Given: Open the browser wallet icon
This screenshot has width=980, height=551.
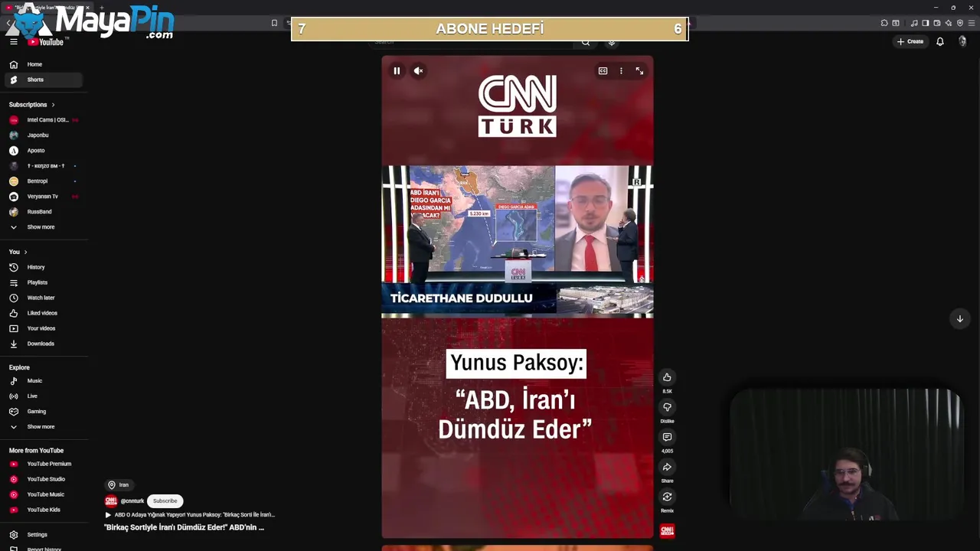Looking at the screenshot, I should coord(936,23).
